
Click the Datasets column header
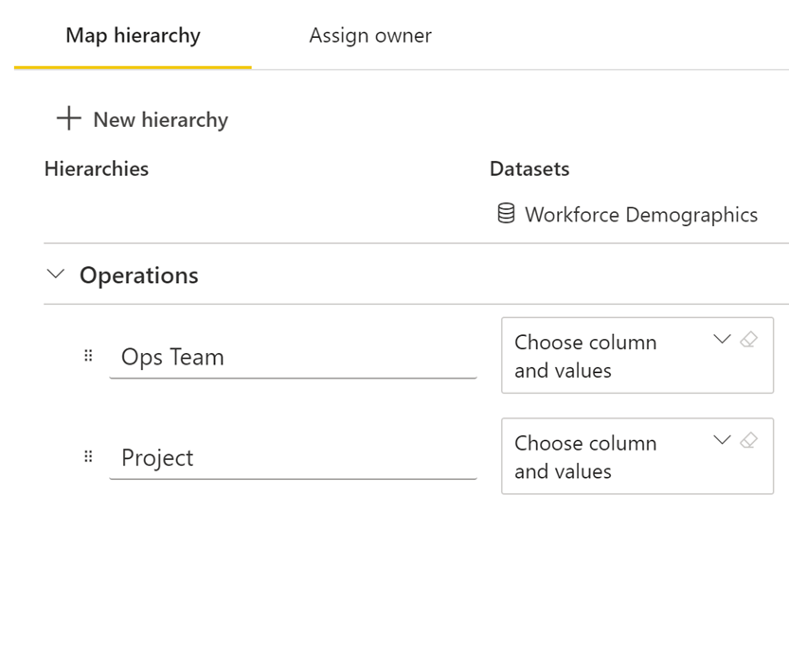click(529, 168)
